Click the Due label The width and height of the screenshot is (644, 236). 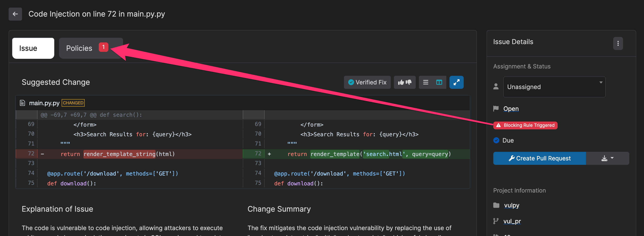tap(508, 140)
